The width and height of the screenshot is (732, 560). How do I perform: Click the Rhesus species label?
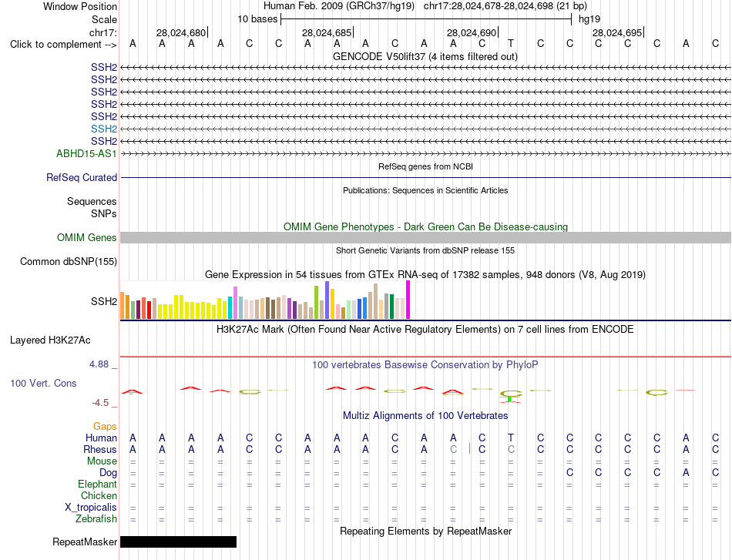tap(100, 449)
